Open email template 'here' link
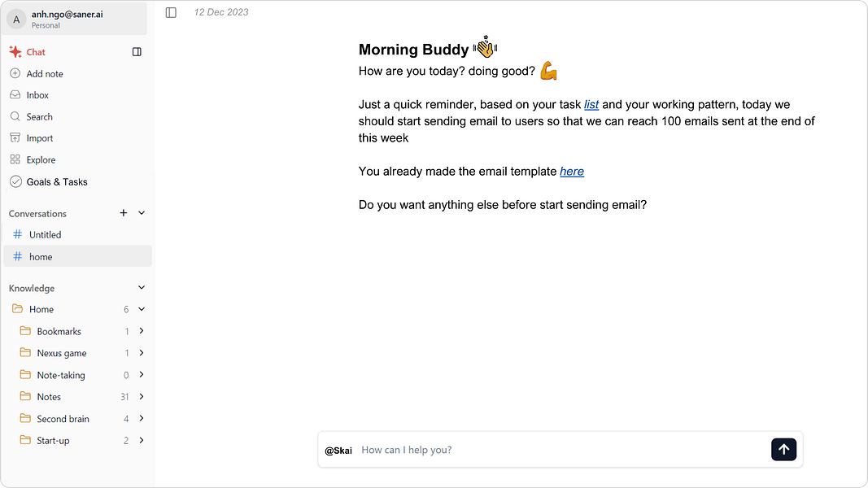The image size is (868, 488). pos(572,172)
